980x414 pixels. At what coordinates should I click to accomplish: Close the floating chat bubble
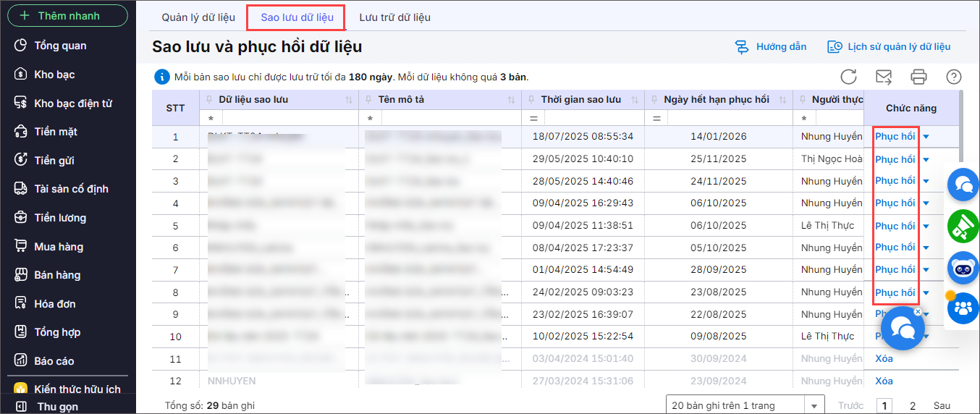point(918,312)
